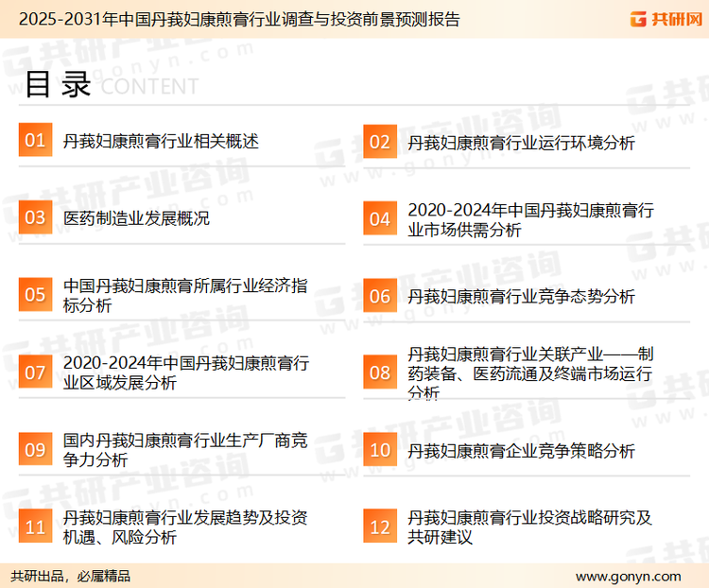709x588 pixels.
Task: Click the orange 02 number badge
Action: click(380, 142)
